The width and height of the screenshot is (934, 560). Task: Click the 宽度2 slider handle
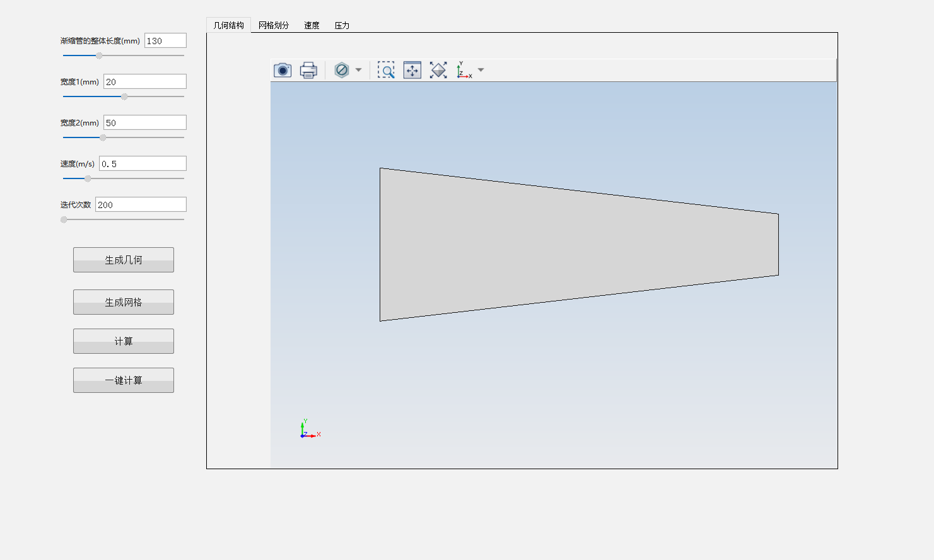tap(103, 137)
